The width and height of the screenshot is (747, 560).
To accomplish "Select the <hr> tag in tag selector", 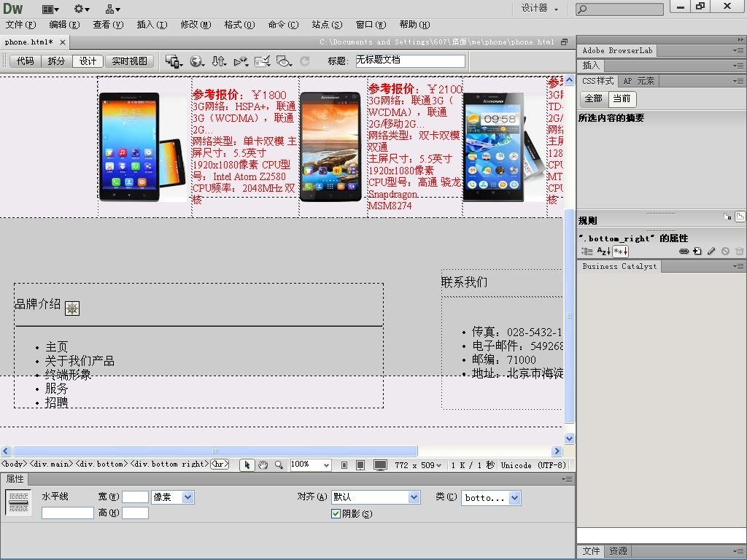I will point(220,464).
